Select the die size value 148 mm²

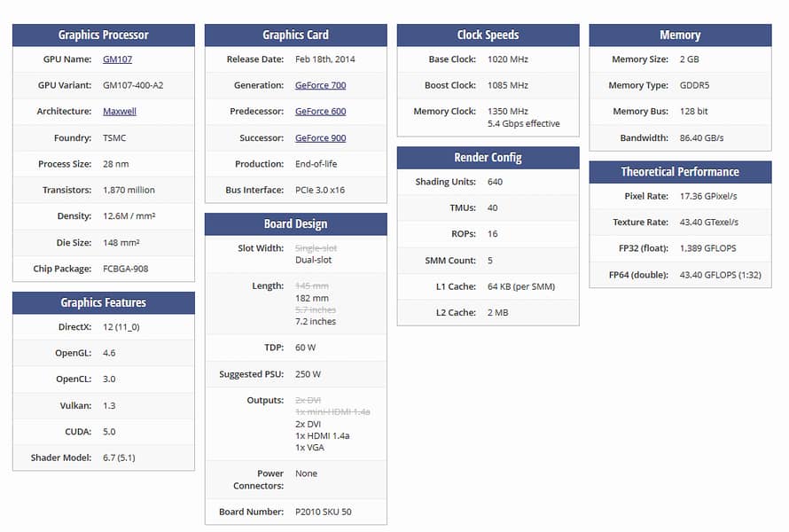click(x=121, y=242)
